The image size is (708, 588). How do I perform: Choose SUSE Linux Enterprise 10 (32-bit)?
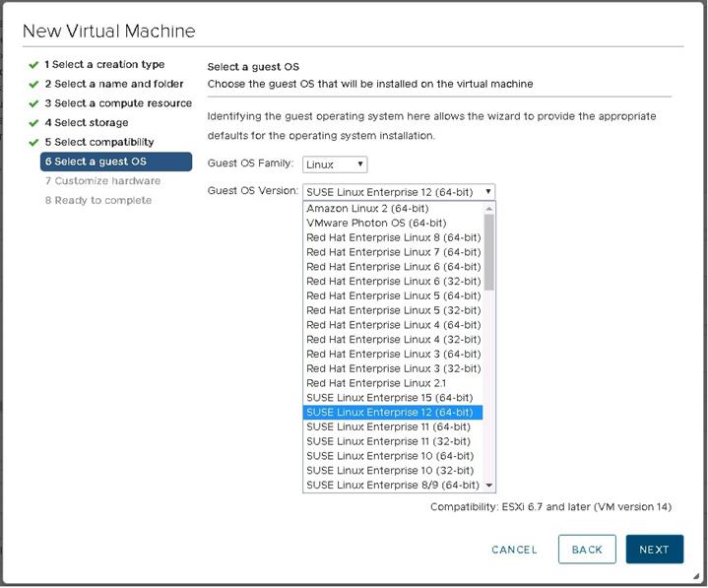point(393,471)
